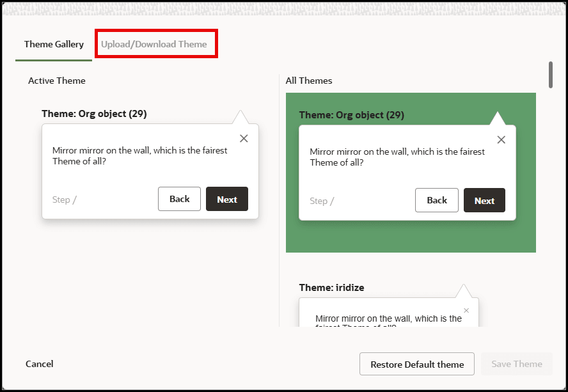Close the popup on the green theme preview
Viewport: 568px width, 392px height.
click(501, 139)
